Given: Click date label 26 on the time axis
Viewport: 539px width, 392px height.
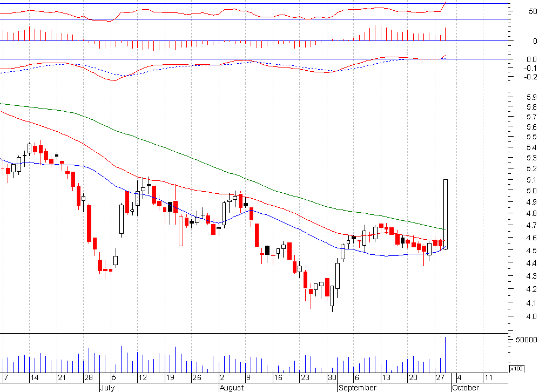Looking at the screenshot, I should pyautogui.click(x=197, y=377).
